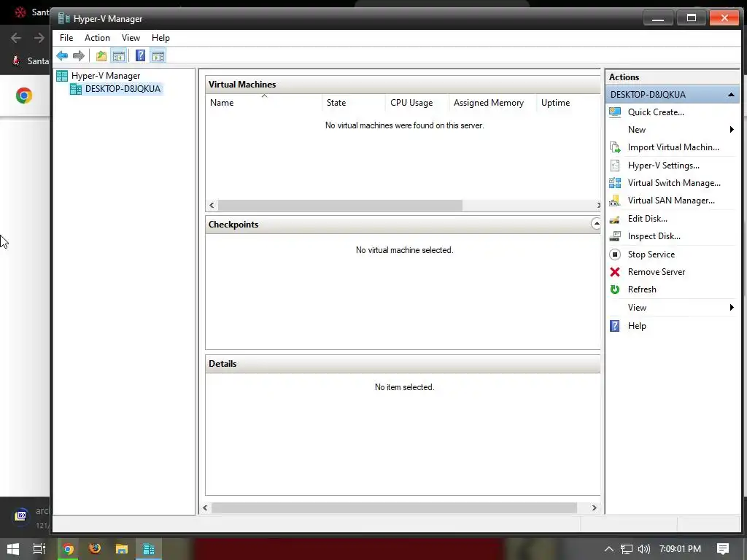The height and width of the screenshot is (560, 747).
Task: Select Hyper-V Manager root tree node
Action: pos(106,76)
